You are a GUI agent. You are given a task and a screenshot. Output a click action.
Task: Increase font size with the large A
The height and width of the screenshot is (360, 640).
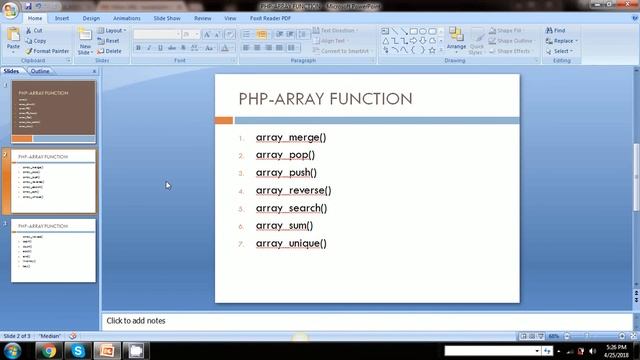coord(207,35)
